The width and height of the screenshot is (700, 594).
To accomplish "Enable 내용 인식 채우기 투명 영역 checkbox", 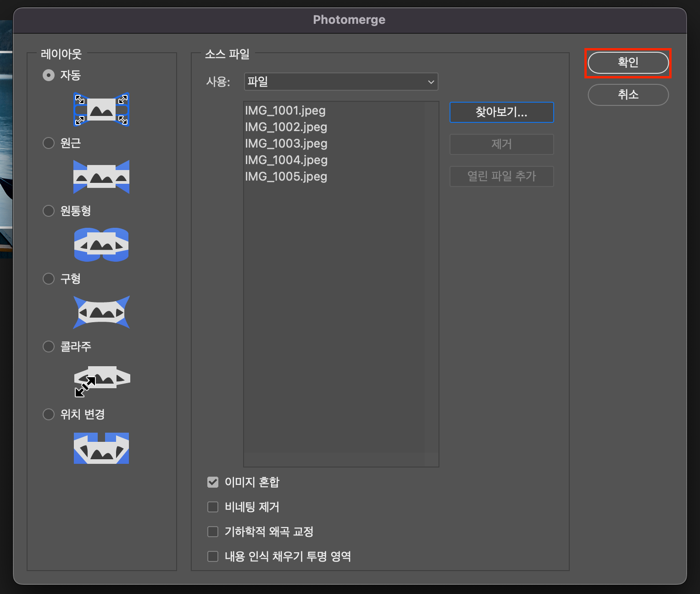I will (213, 556).
